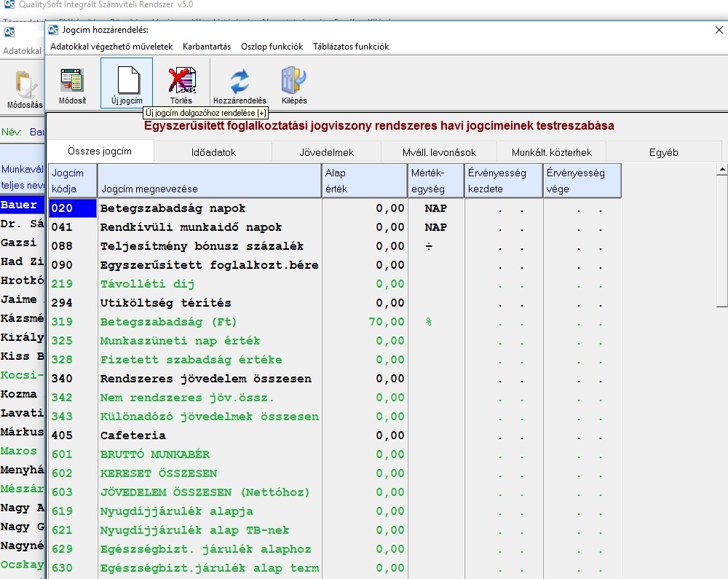Close the Jogcím hozzárendelés dialog
The image size is (728, 579).
tap(719, 30)
